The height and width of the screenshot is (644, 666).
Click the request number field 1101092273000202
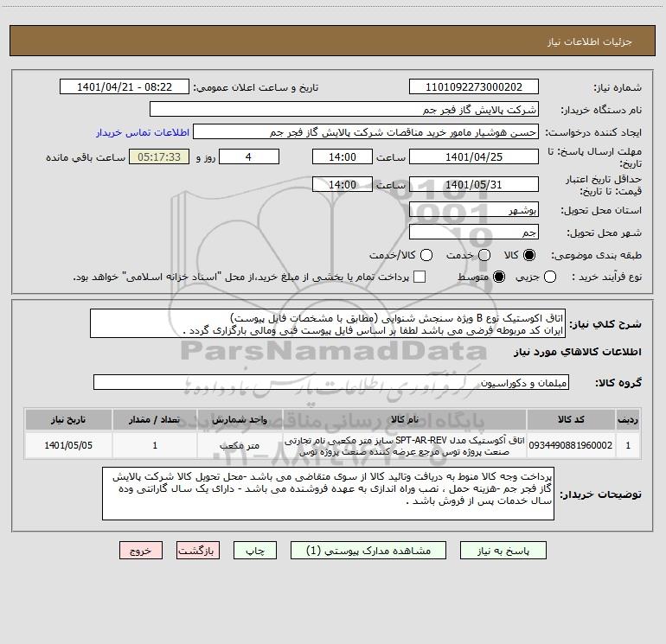click(474, 87)
